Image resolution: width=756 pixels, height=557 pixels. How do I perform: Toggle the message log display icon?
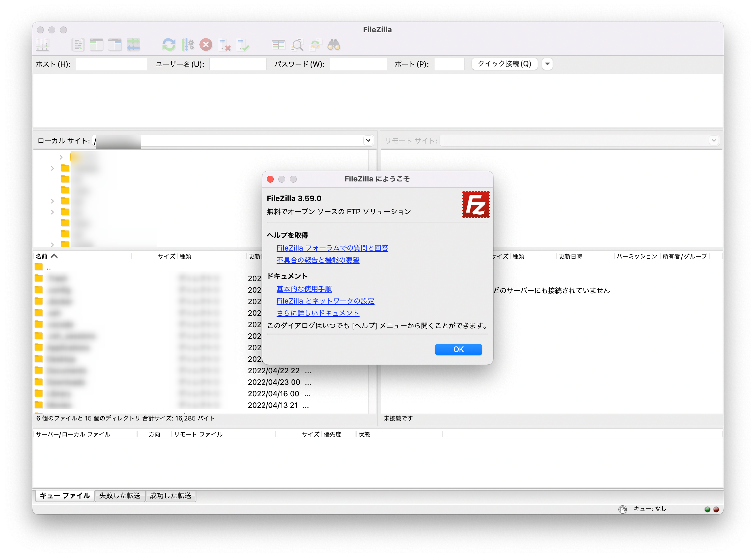tap(78, 45)
